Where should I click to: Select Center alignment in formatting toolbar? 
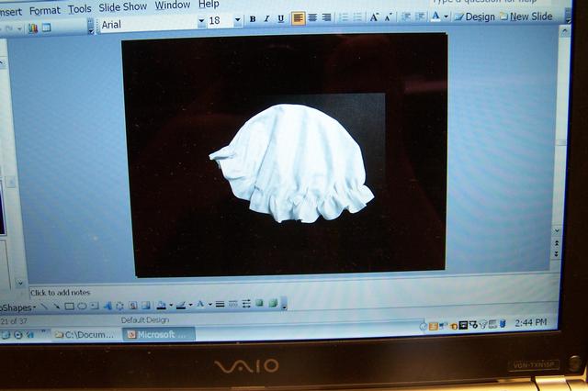[x=312, y=17]
